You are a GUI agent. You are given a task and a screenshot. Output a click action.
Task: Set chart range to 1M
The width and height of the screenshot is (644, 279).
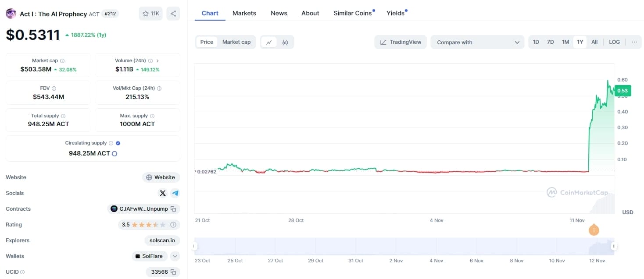pos(565,42)
